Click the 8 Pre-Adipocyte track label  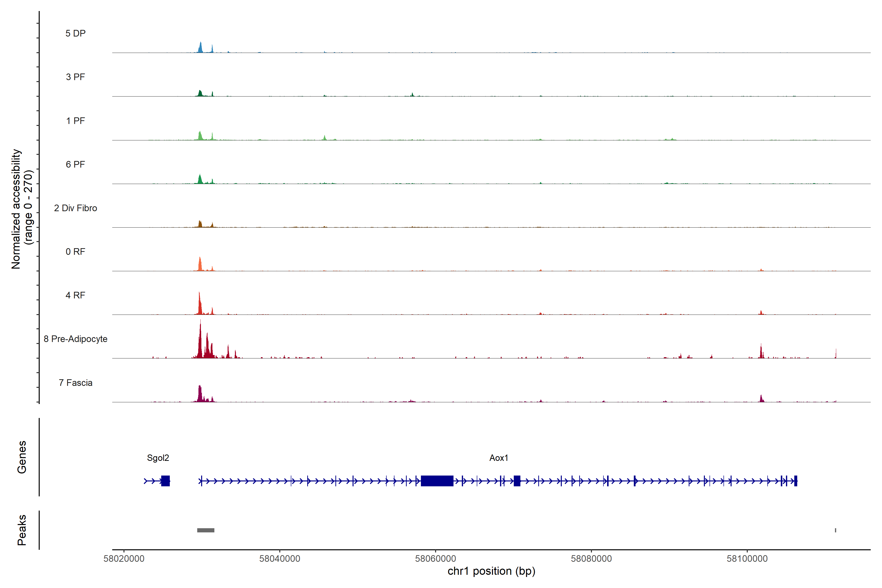(x=75, y=339)
